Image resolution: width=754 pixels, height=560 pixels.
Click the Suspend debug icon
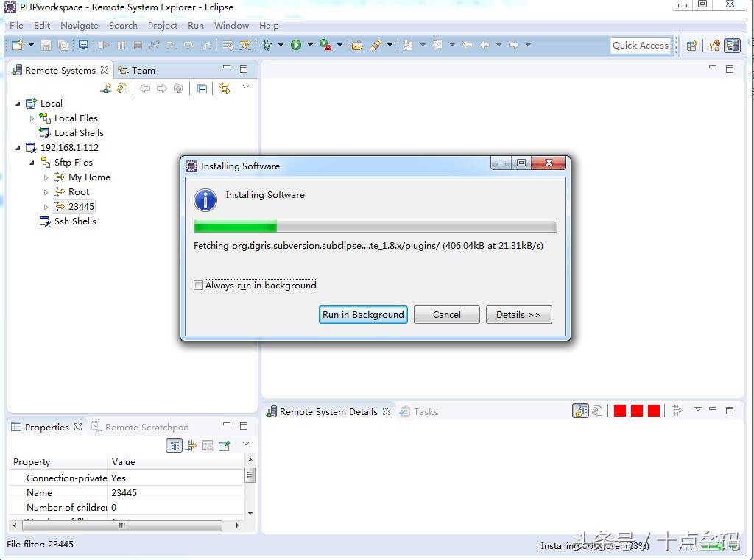(121, 45)
